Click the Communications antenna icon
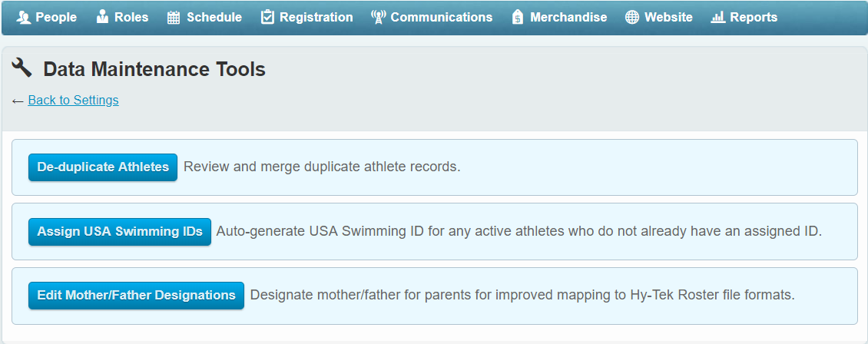 click(x=378, y=18)
